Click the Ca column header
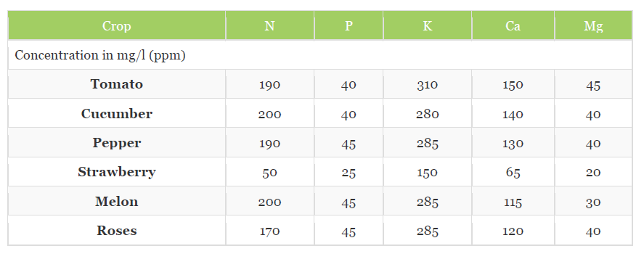This screenshot has width=644, height=267. pyautogui.click(x=513, y=26)
